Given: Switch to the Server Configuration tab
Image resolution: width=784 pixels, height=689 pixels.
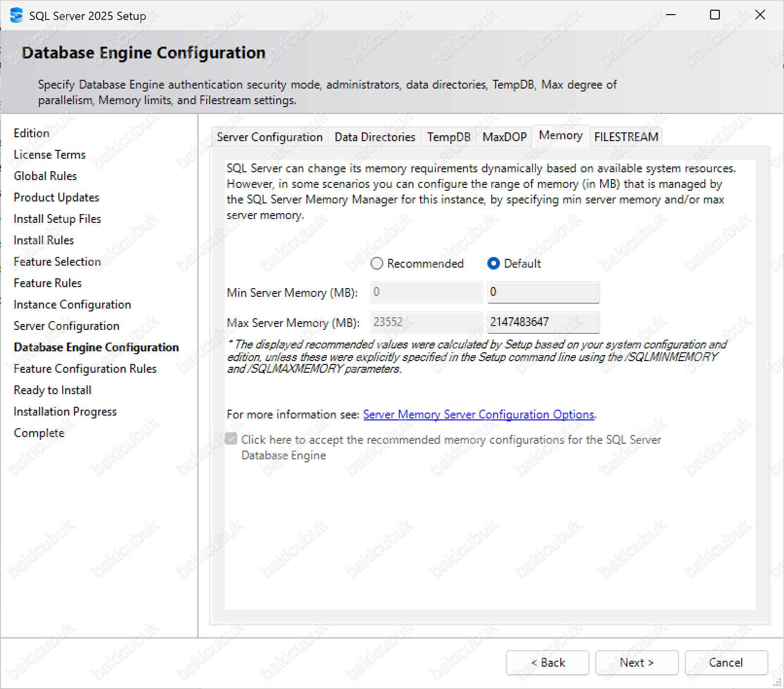Looking at the screenshot, I should coord(269,137).
